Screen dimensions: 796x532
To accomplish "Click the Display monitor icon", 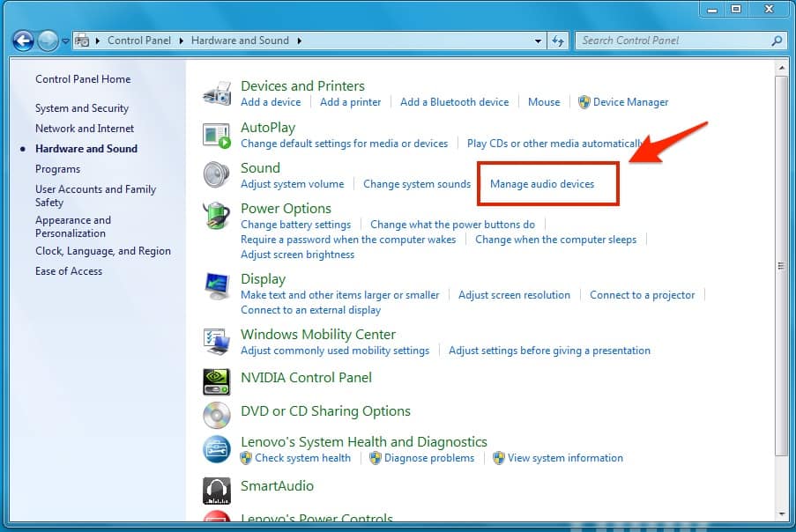I will coord(217,286).
